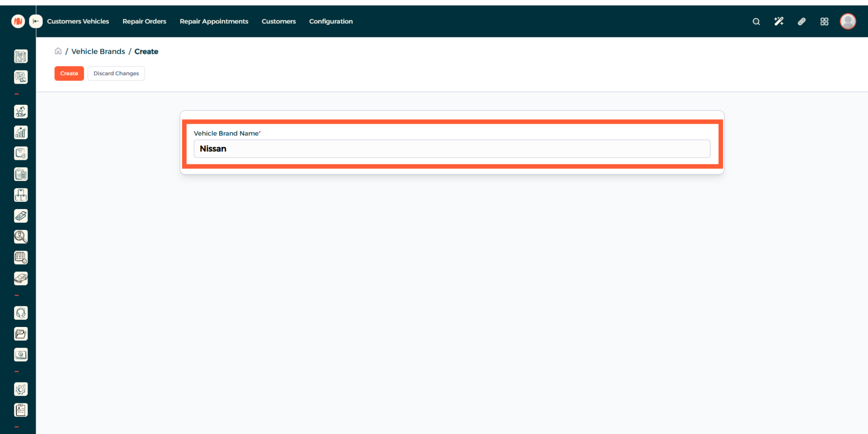Screen dimensions: 868x434
Task: Click the headset support icon in sidebar
Action: tap(21, 313)
